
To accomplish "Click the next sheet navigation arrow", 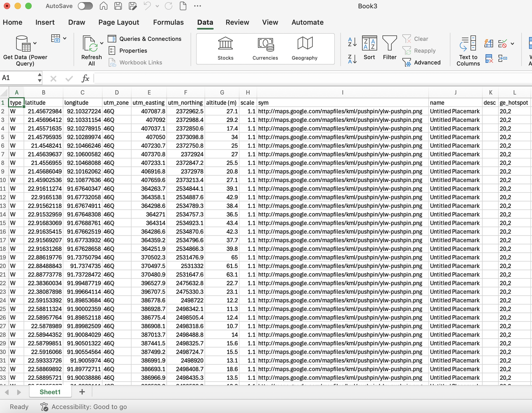I will click(x=19, y=392).
